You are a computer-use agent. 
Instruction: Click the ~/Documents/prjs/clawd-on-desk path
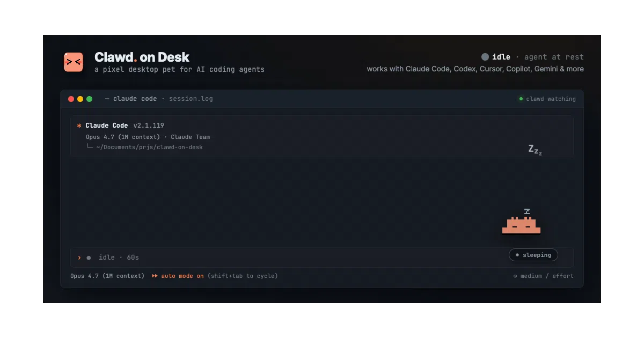[150, 147]
